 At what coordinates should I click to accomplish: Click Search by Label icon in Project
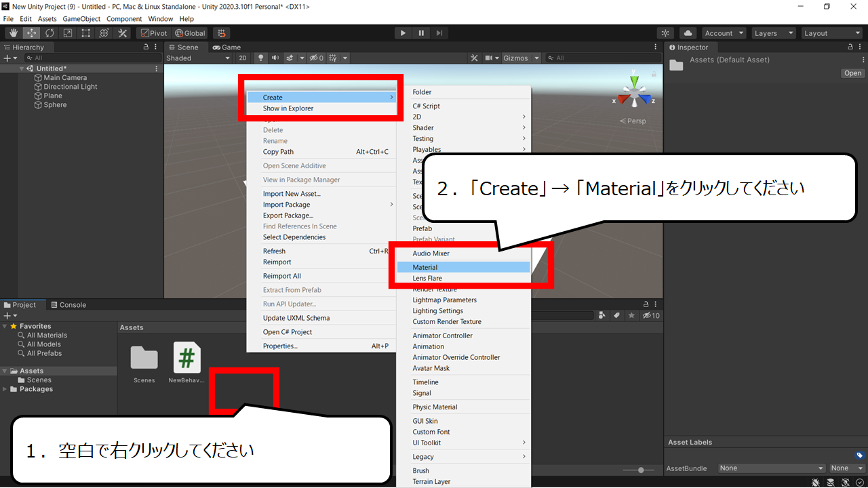(x=617, y=315)
